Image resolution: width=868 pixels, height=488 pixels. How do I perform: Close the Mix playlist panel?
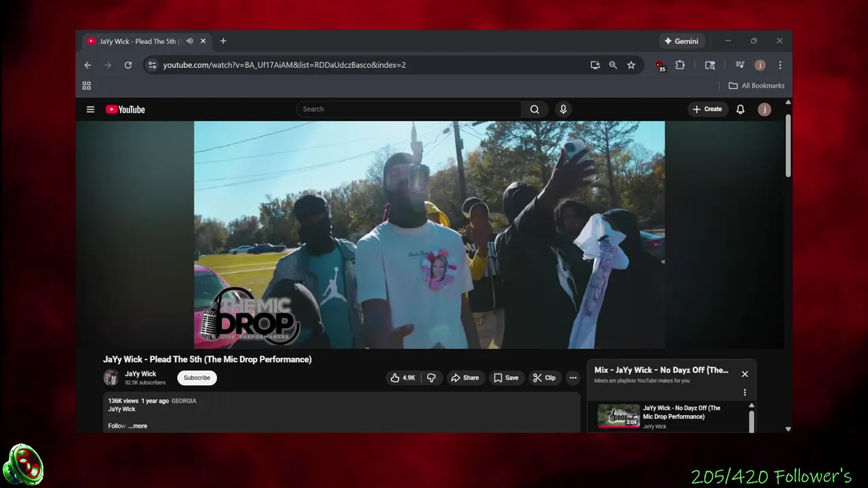coord(745,374)
